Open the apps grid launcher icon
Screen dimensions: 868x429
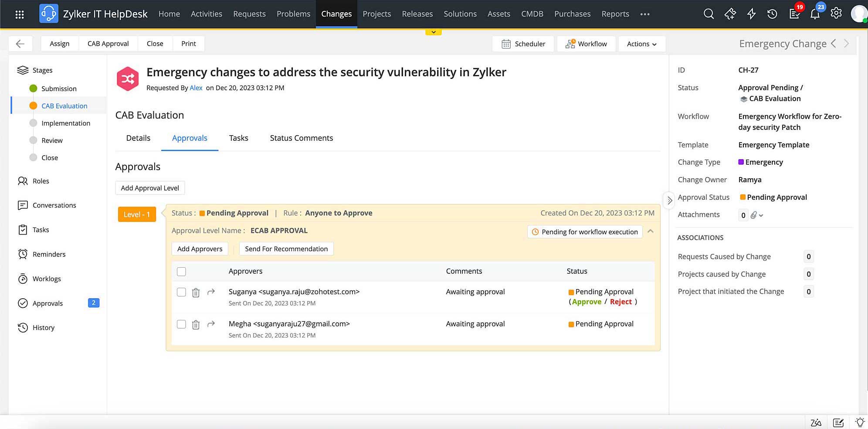point(20,14)
